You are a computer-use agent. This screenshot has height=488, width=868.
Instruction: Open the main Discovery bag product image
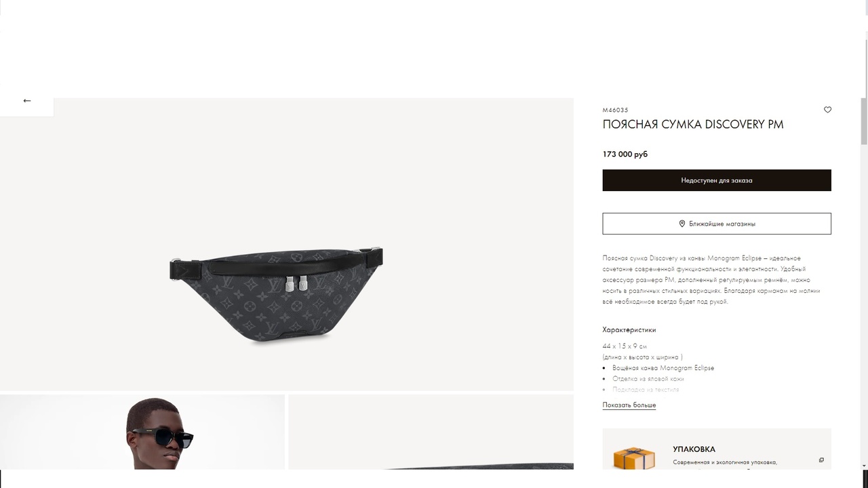(287, 245)
